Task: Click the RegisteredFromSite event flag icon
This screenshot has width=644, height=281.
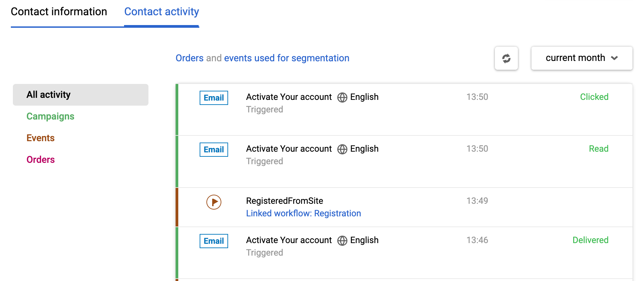Action: (x=214, y=202)
